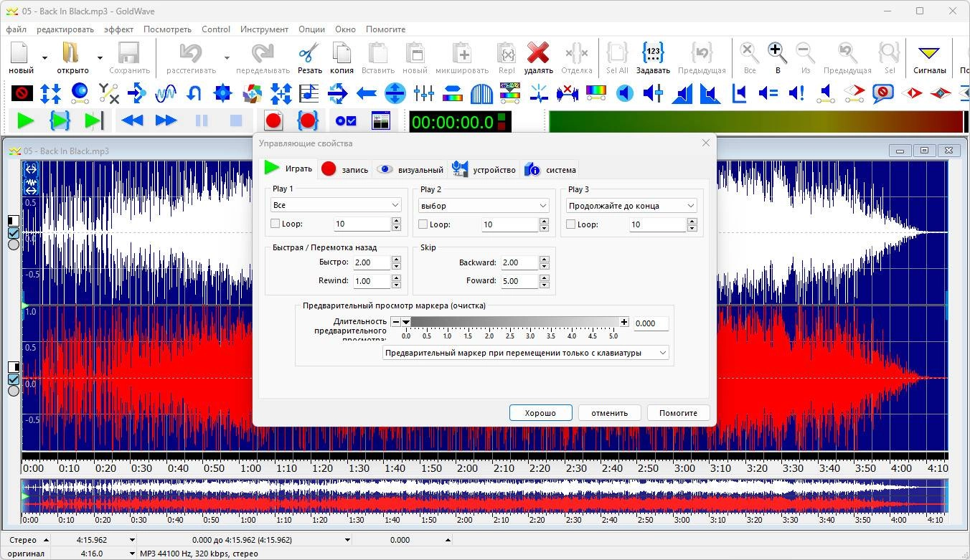Confirm with the Хорошо button
The width and height of the screenshot is (970, 560).
pyautogui.click(x=540, y=413)
